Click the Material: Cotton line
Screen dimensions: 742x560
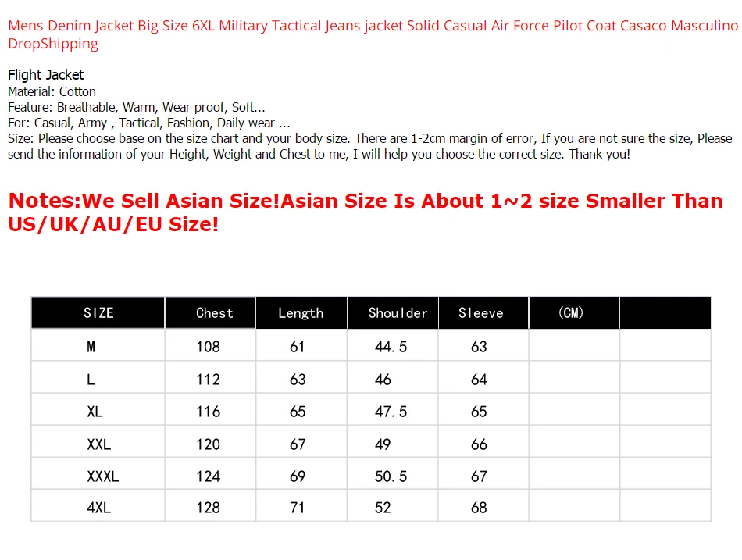click(52, 91)
